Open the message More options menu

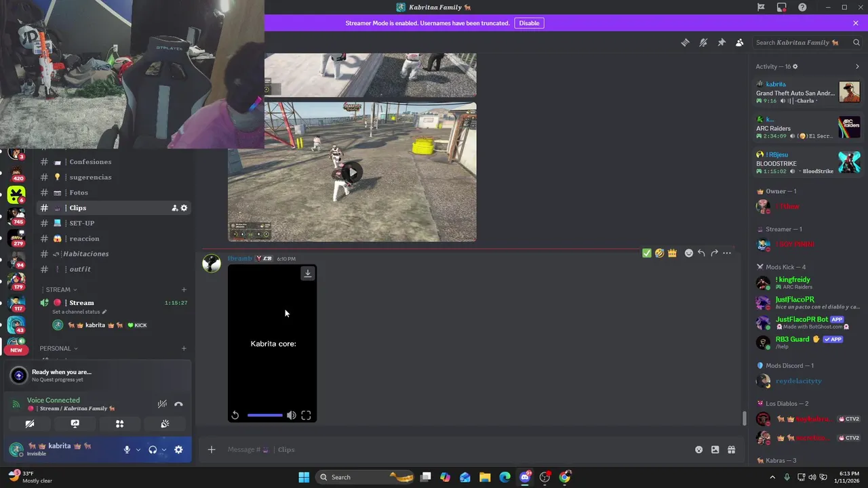coord(727,253)
